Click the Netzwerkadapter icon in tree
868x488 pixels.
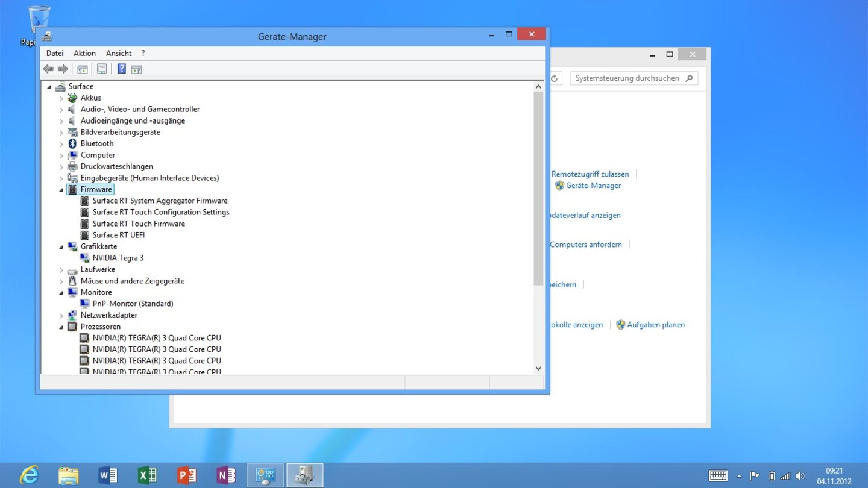point(72,315)
